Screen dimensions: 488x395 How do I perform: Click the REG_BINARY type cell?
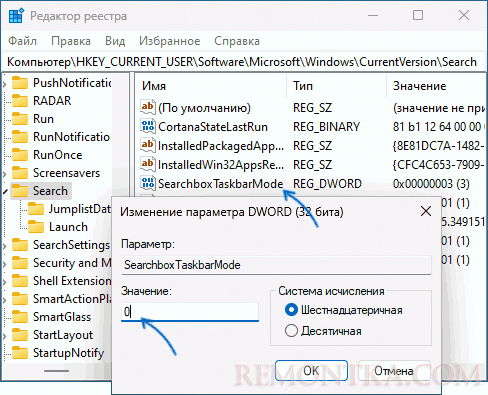tap(326, 127)
